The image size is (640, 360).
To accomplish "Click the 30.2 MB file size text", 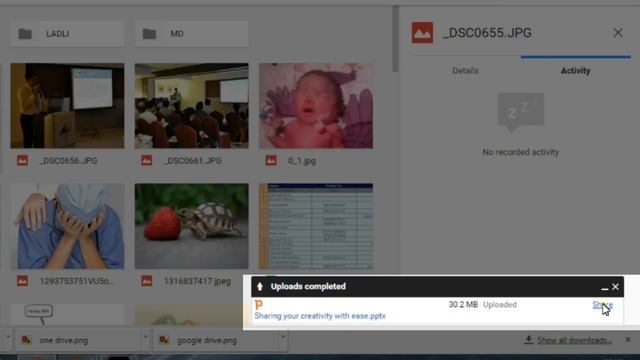I will coord(463,304).
